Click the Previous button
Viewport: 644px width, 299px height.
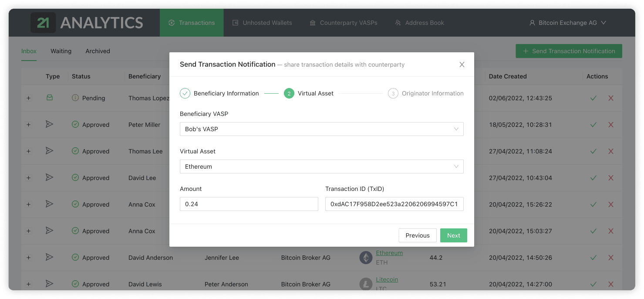418,235
